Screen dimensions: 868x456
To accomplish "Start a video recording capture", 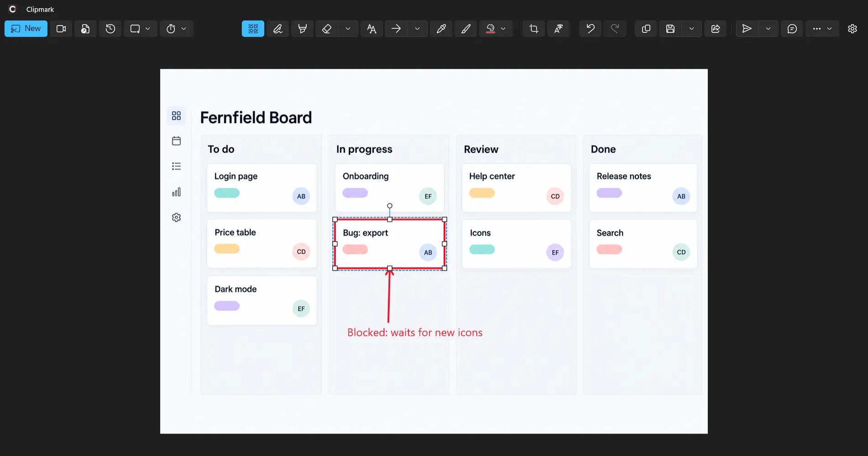I will (61, 29).
